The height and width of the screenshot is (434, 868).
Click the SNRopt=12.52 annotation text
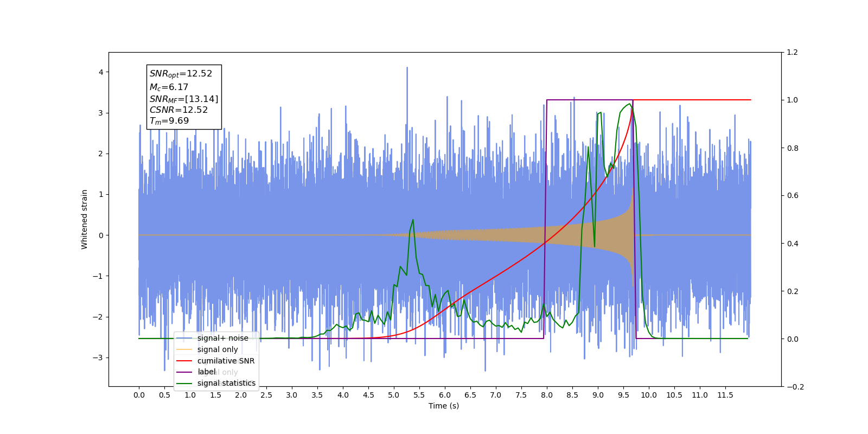coord(181,74)
